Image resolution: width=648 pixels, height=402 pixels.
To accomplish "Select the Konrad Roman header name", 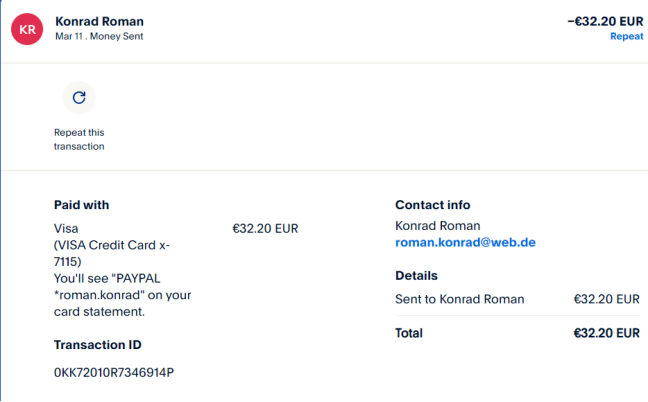I will [100, 21].
